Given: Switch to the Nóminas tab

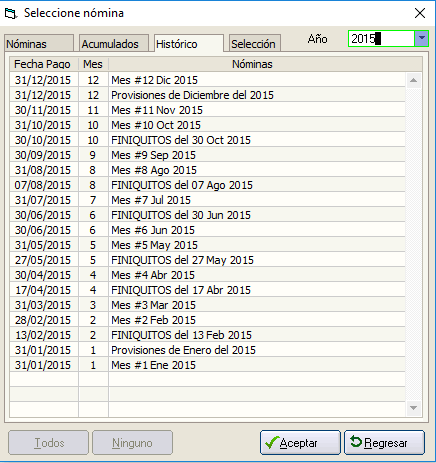Looking at the screenshot, I should click(x=39, y=43).
